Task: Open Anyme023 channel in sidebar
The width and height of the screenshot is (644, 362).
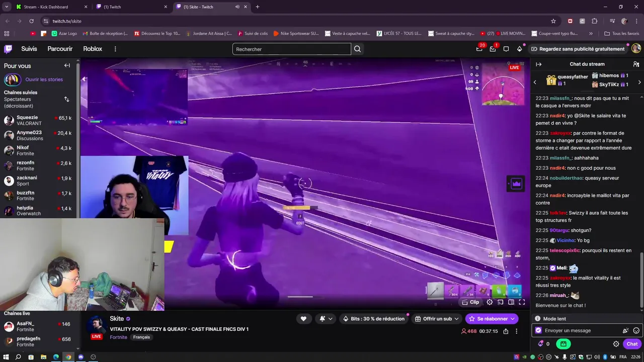Action: [x=38, y=135]
